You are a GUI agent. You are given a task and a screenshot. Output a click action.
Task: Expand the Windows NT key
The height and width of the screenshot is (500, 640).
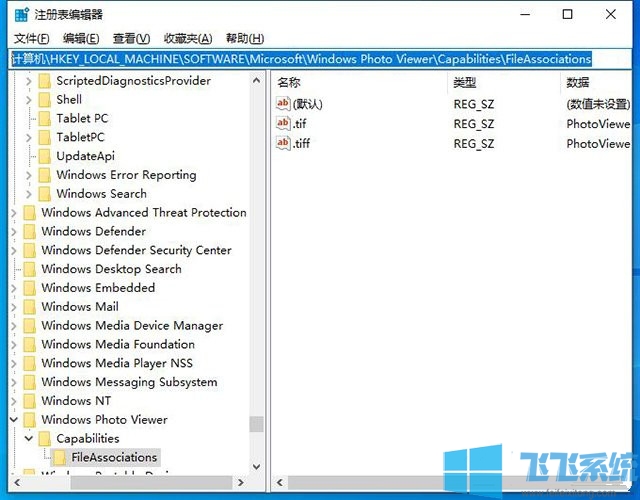(14, 401)
